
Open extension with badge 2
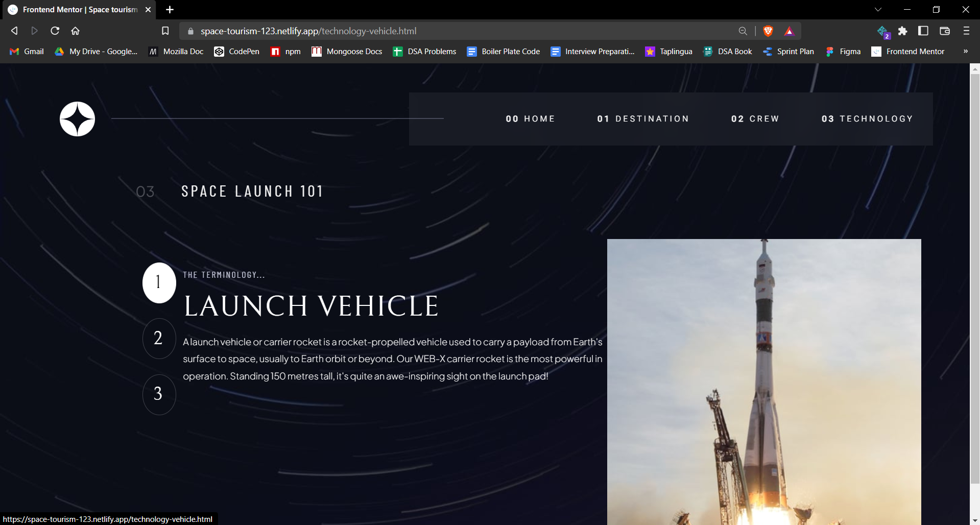883,32
